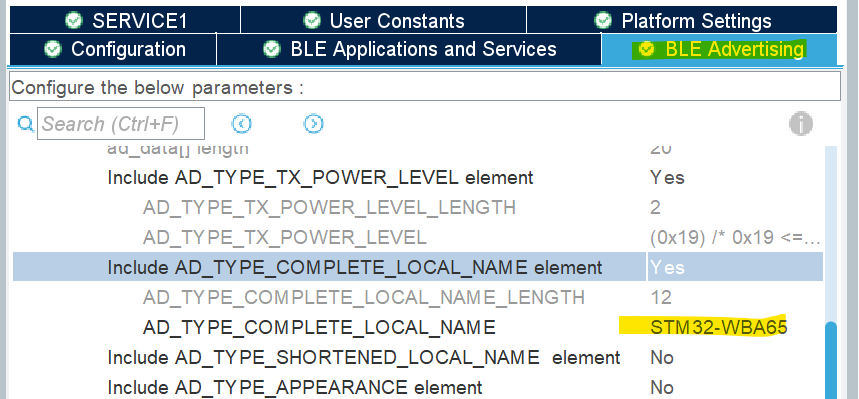This screenshot has width=859, height=399.
Task: Select the AD_TYPE_COMPLETE_LOCAL_NAME parameter label
Action: point(319,327)
